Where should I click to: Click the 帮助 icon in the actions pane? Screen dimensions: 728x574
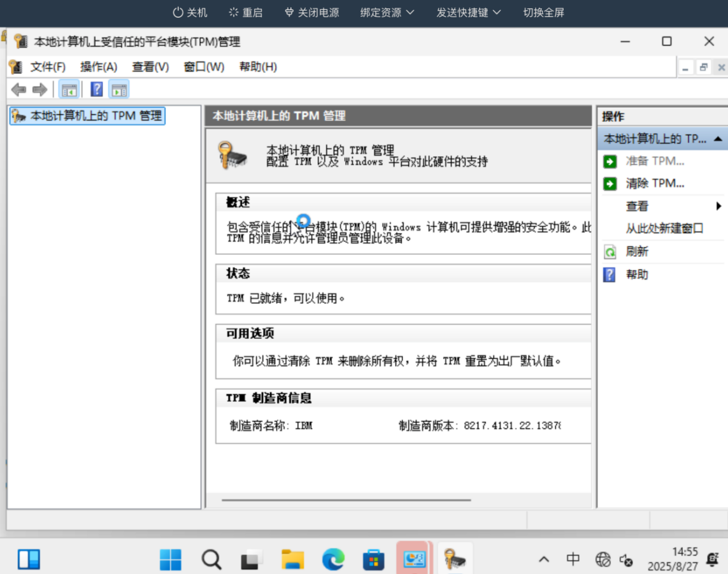pyautogui.click(x=610, y=275)
